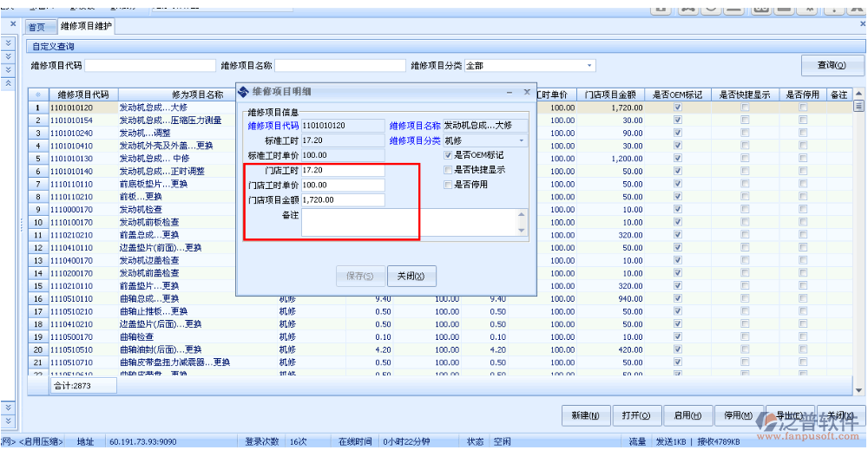Toggle 是否OEM标记 checkbox in dialog
This screenshot has width=868, height=450.
click(x=448, y=155)
